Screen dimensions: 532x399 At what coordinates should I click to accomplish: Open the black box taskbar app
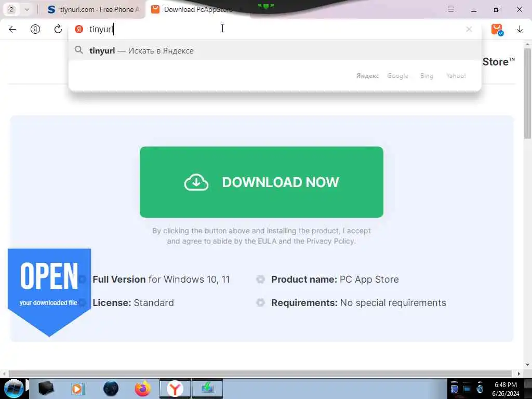coord(46,389)
